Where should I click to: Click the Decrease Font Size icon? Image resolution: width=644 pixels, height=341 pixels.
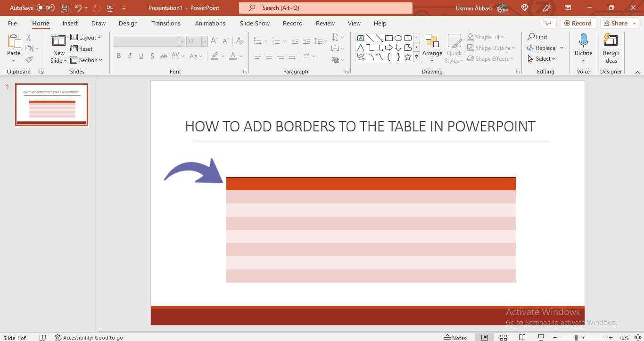click(225, 41)
